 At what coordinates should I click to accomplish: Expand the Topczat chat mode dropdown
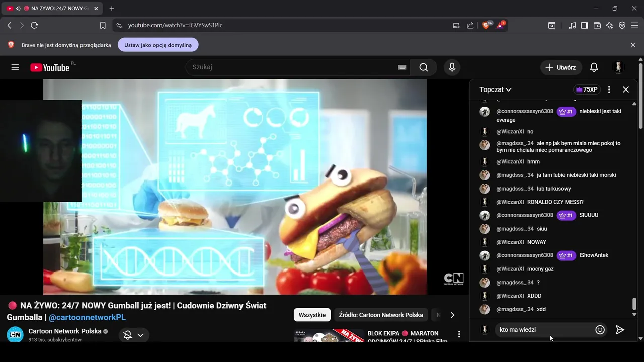[495, 89]
